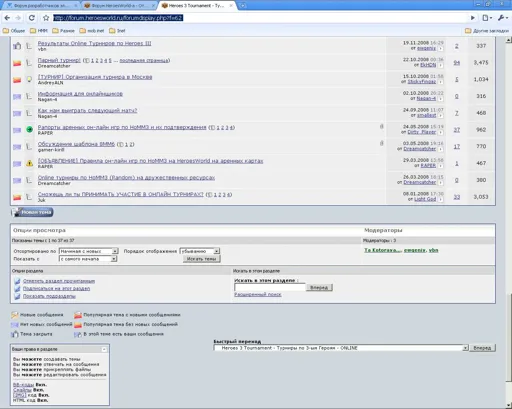Expand the quick jump forum dropdown
The width and height of the screenshot is (512, 409).
pos(341,348)
